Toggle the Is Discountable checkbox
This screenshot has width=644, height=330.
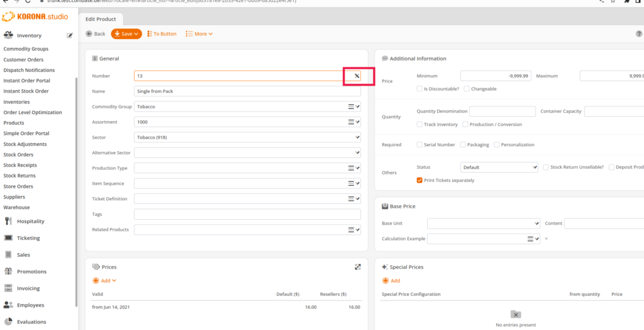[x=419, y=88]
